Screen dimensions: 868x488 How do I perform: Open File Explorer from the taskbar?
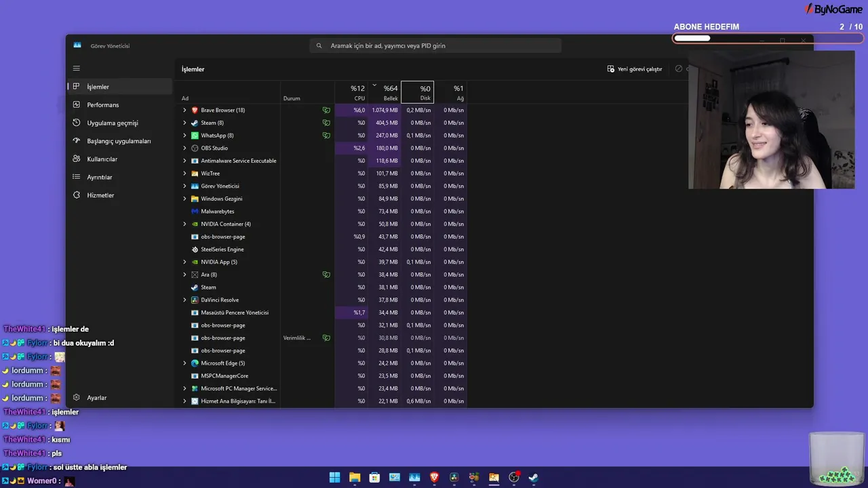(355, 477)
